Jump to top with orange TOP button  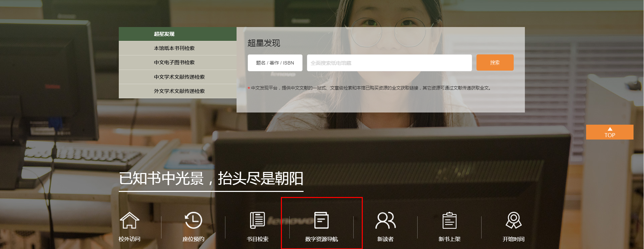click(609, 132)
